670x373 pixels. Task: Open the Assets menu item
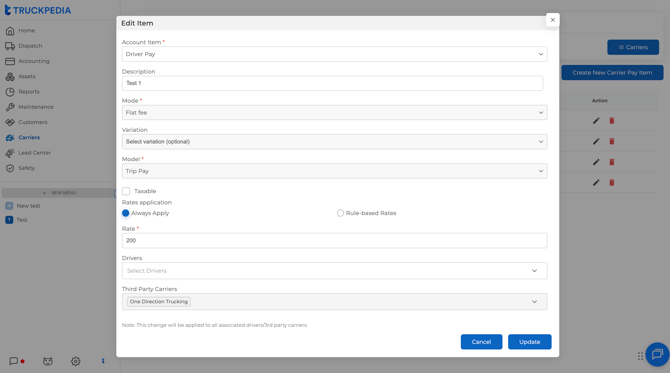(x=26, y=76)
